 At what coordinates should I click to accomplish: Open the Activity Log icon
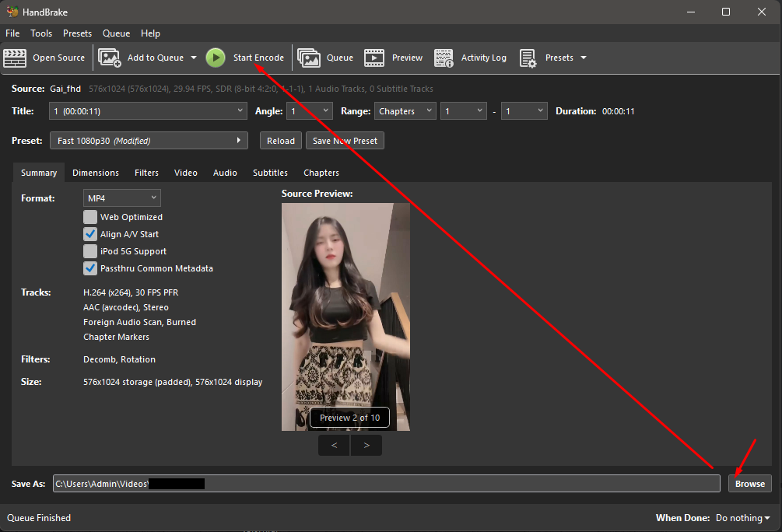click(x=444, y=58)
